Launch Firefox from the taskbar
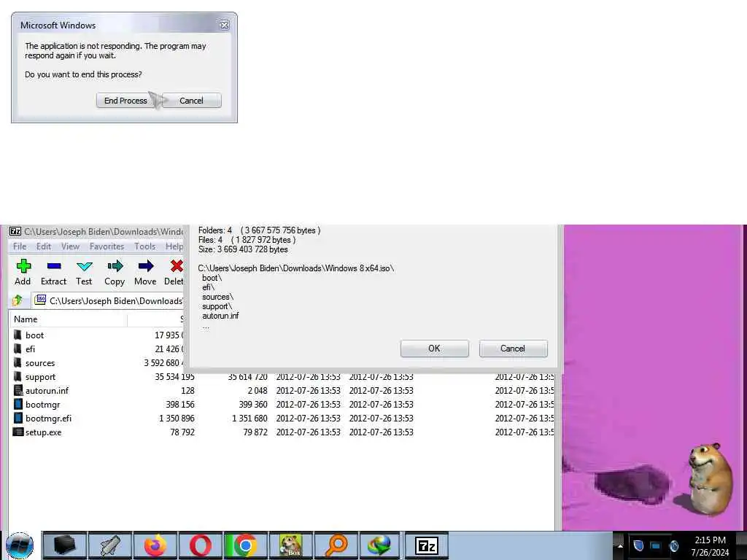The image size is (747, 560). (x=155, y=545)
